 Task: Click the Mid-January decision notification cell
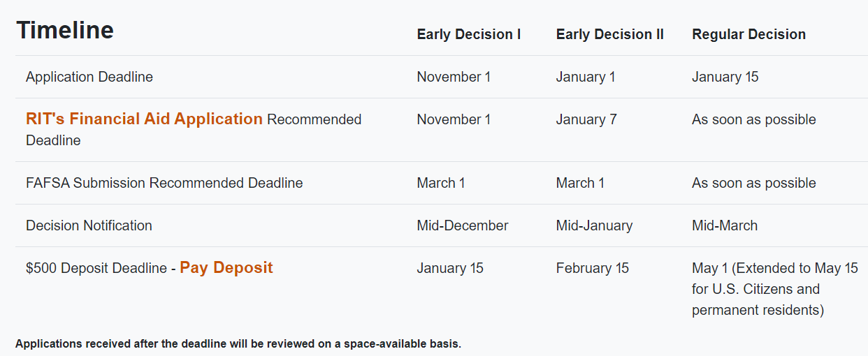click(x=594, y=225)
